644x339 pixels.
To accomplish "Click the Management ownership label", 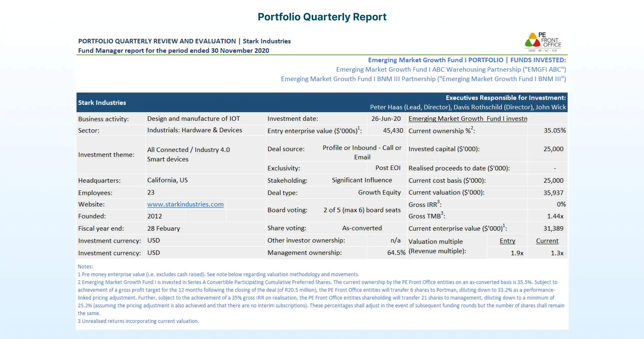I will click(304, 253).
